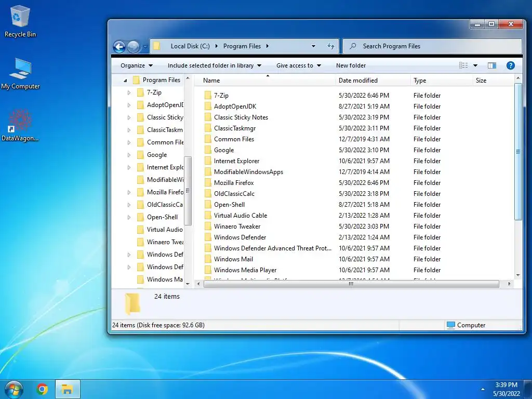This screenshot has width=532, height=399.
Task: Go back with the Back arrow button
Action: [x=119, y=46]
